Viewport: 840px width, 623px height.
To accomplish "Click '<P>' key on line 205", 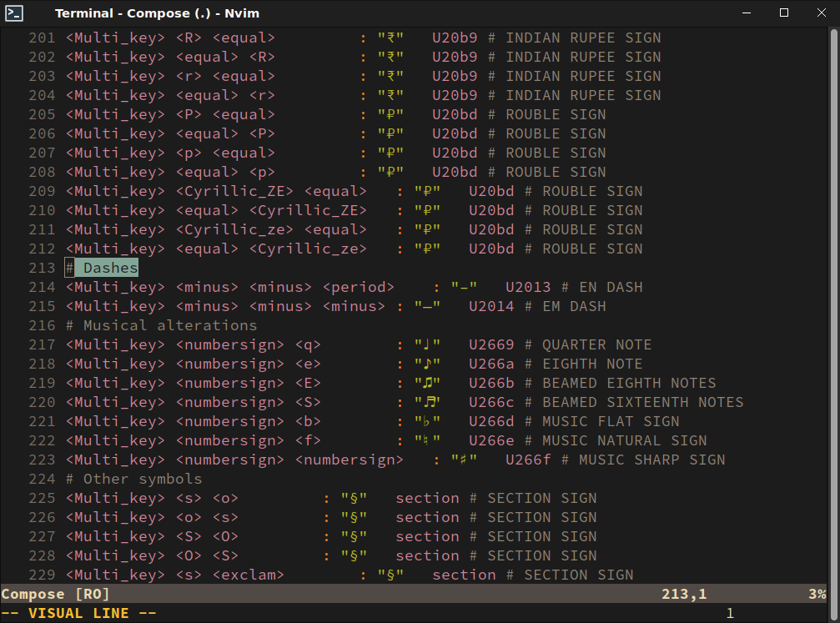I will [189, 114].
